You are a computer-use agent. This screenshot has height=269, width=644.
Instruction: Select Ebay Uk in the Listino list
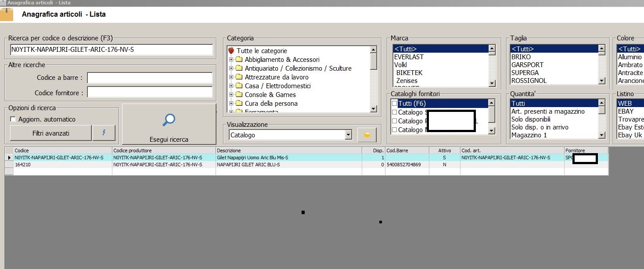point(630,135)
